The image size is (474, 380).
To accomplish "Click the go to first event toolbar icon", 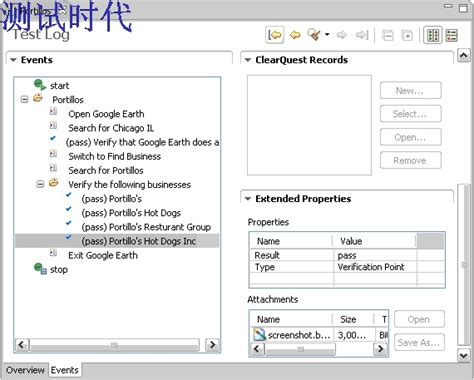I will [x=275, y=35].
